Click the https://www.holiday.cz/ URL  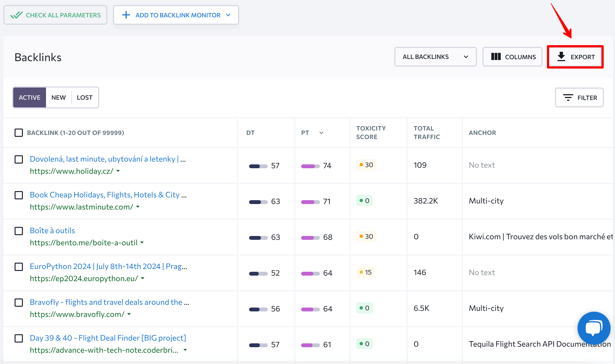point(72,171)
